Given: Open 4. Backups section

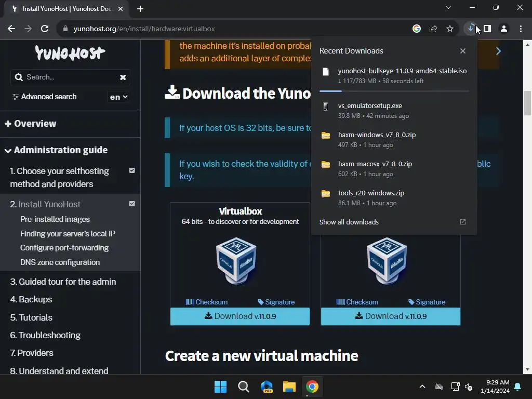Looking at the screenshot, I should click(x=31, y=299).
